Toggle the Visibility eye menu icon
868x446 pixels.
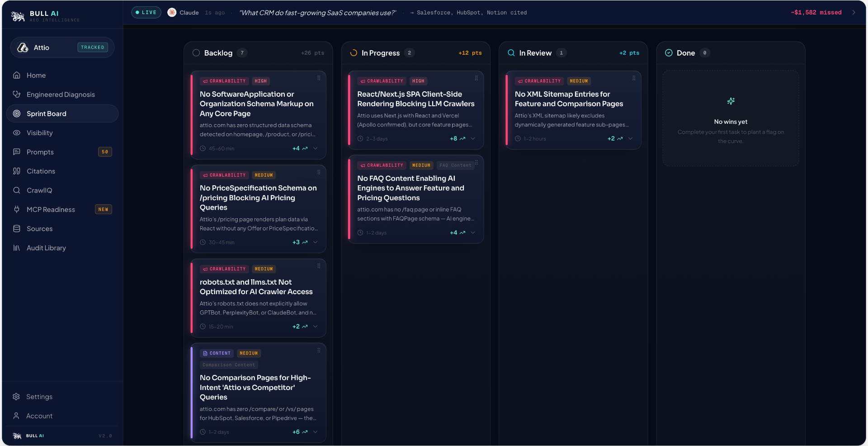(17, 133)
